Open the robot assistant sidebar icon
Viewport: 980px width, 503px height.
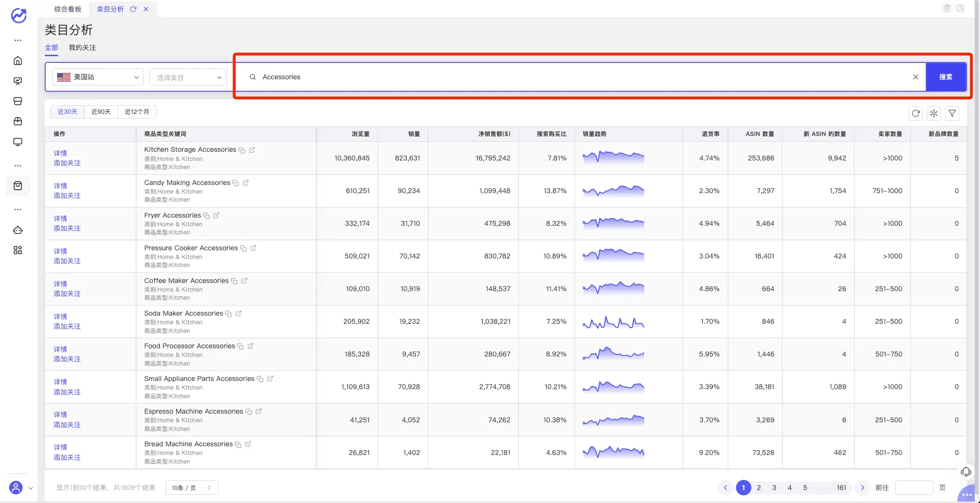pos(18,230)
